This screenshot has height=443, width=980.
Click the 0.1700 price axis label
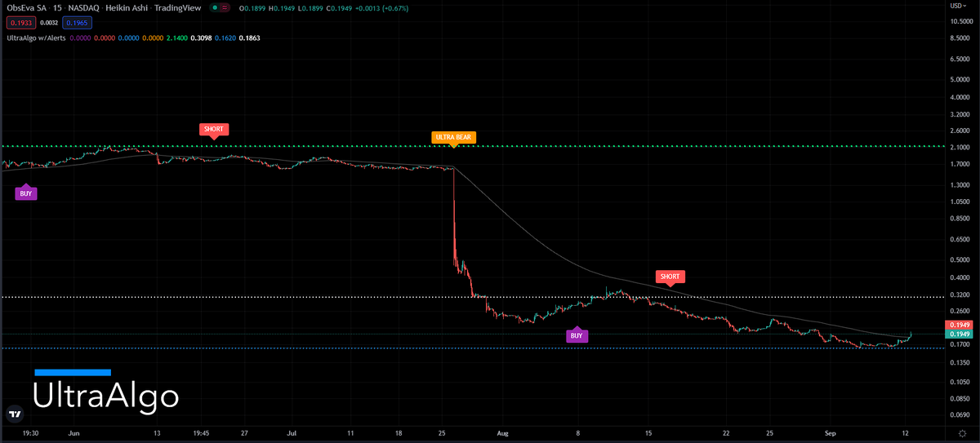pyautogui.click(x=960, y=345)
